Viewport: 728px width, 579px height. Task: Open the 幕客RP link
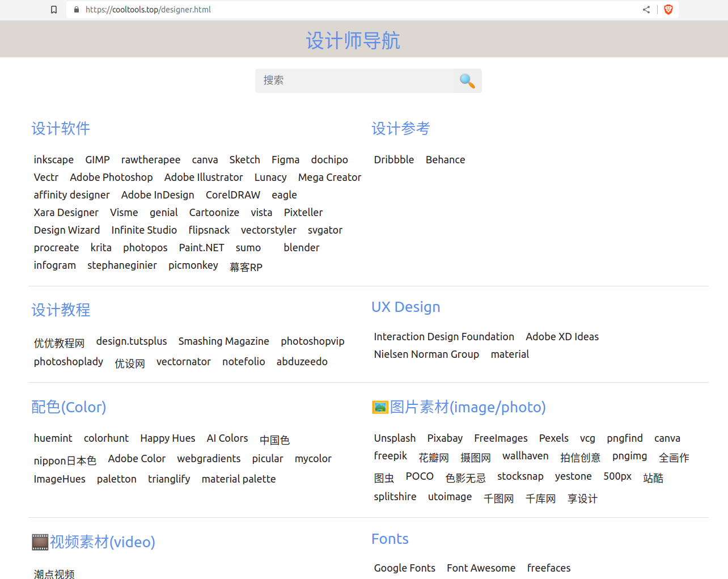[246, 267]
